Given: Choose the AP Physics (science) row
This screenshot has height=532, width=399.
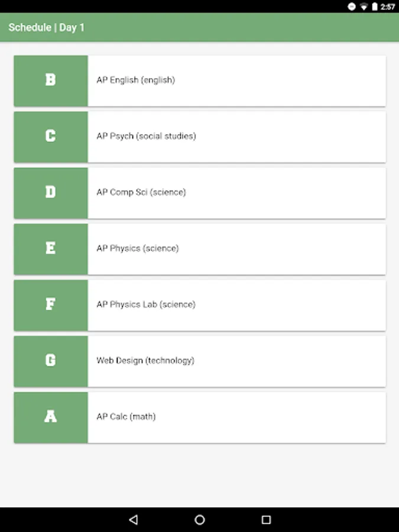Looking at the screenshot, I should pyautogui.click(x=236, y=249).
